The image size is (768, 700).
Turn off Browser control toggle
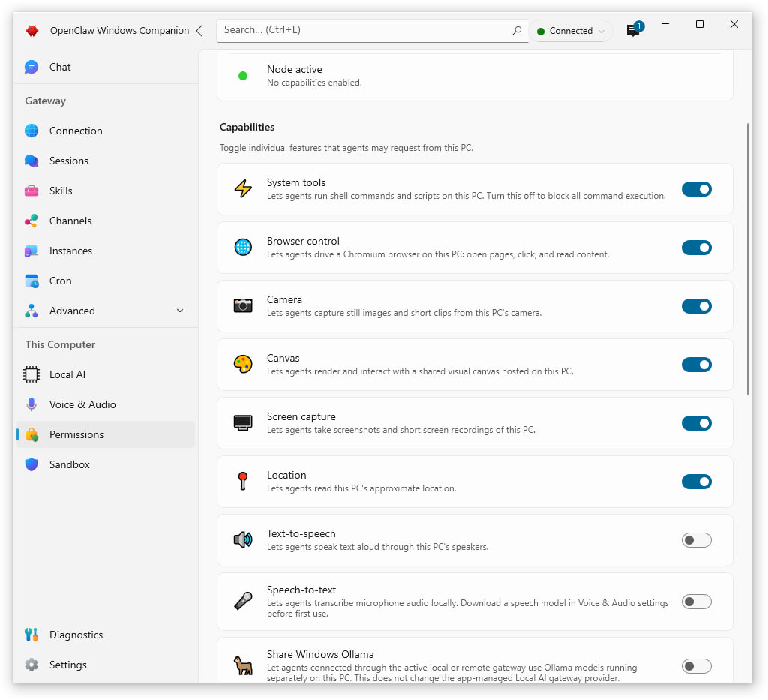[x=697, y=248]
